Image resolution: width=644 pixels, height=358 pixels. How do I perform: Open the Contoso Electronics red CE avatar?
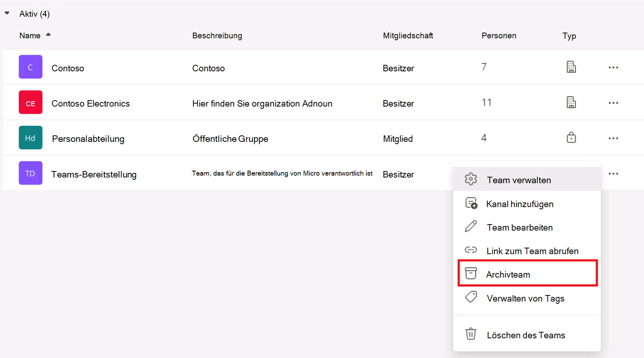pos(30,102)
